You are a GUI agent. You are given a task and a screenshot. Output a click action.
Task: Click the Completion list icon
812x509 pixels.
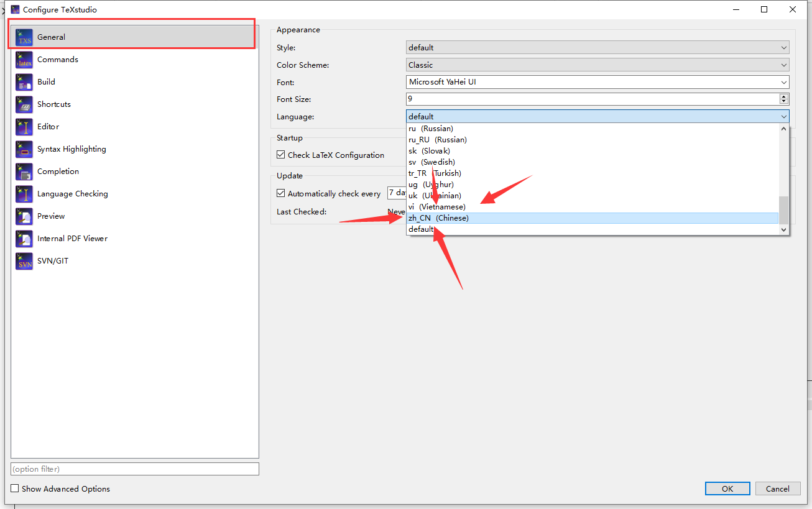(24, 172)
